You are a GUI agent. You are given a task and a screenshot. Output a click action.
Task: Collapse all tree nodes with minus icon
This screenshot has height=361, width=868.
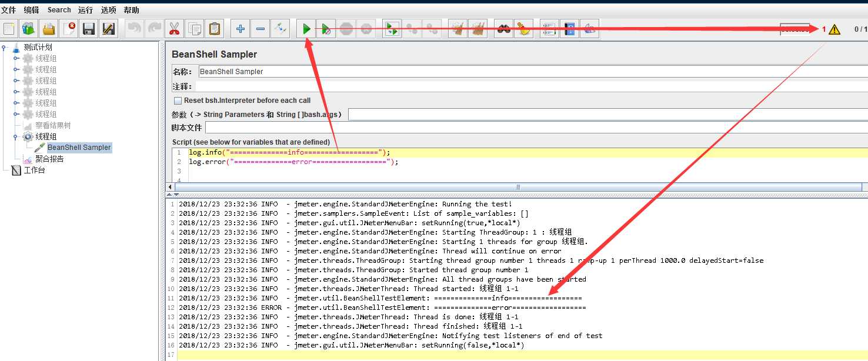[260, 29]
